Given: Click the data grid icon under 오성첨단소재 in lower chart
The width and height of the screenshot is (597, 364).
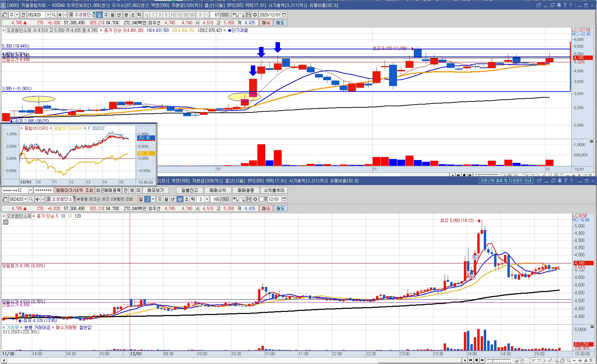Looking at the screenshot, I should 5,222.
